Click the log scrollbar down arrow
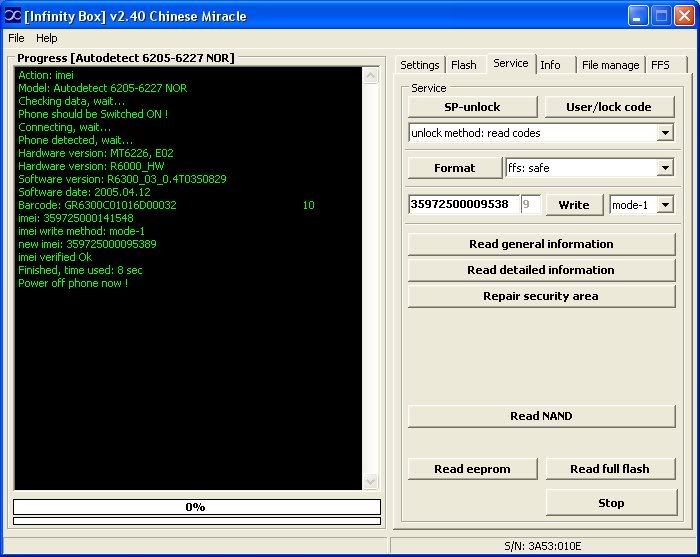Screen dimensions: 700x557 click(371, 481)
